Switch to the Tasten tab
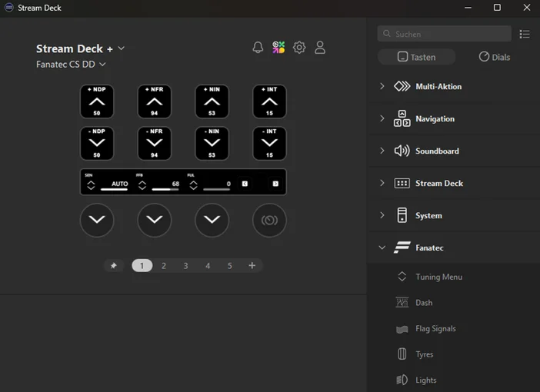 416,57
